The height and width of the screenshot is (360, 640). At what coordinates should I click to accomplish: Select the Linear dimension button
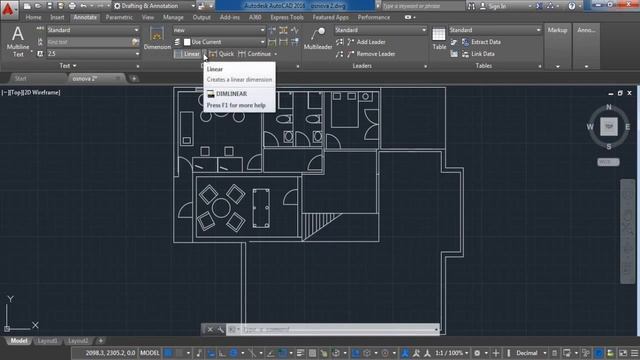tap(187, 54)
